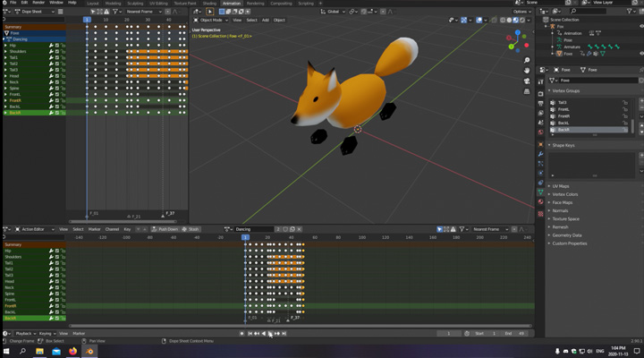The image size is (644, 358).
Task: Expand the UV Maps panel
Action: (x=561, y=185)
